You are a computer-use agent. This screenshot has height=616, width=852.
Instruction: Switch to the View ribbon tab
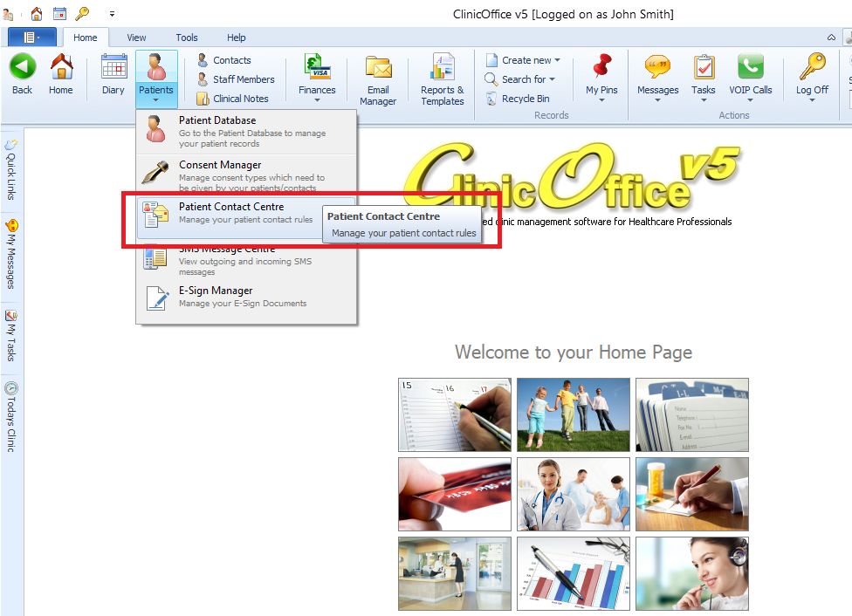point(136,38)
